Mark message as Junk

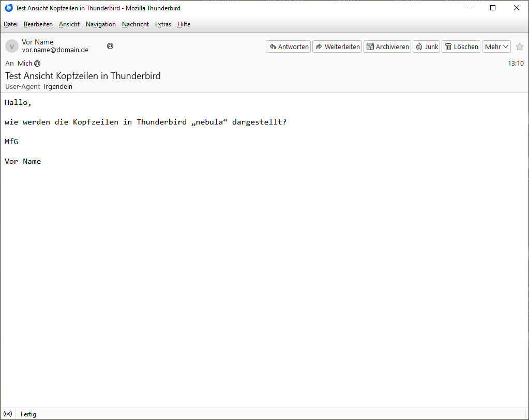tap(427, 46)
